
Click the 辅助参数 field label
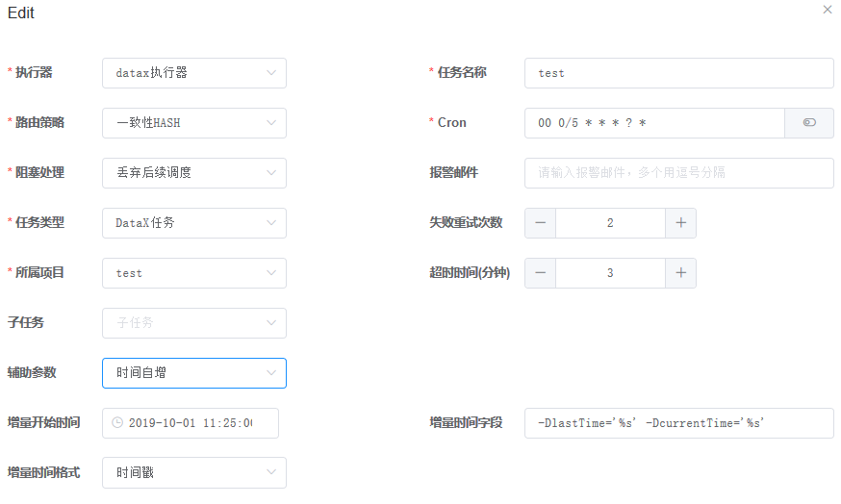(32, 372)
